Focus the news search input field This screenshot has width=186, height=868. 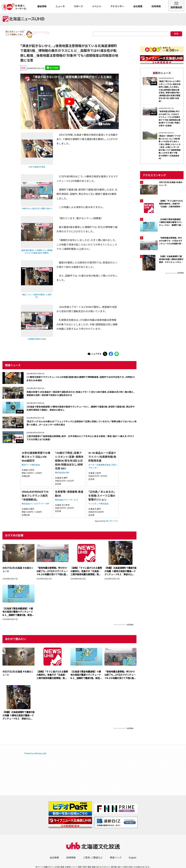[131, 34]
